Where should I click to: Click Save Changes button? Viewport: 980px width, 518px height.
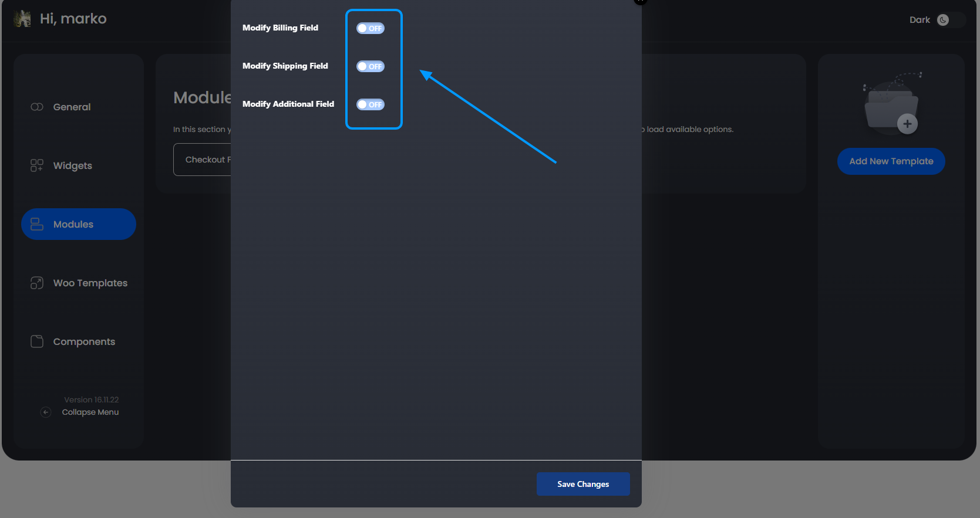click(583, 484)
